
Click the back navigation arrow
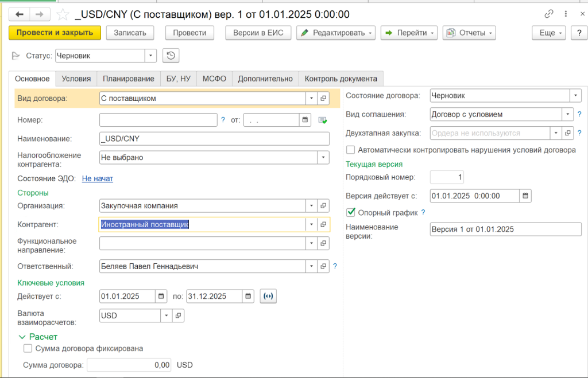20,14
